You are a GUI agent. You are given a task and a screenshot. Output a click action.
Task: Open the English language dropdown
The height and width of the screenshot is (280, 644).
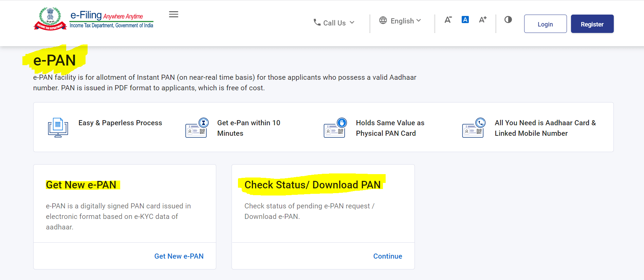pos(400,21)
